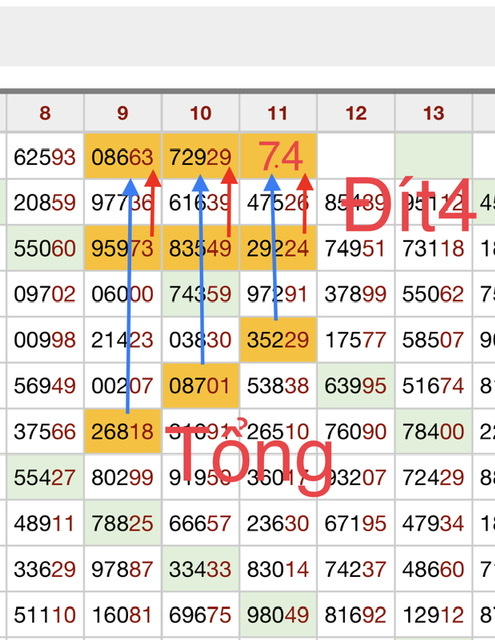The width and height of the screenshot is (495, 640).
Task: Click green cell 55060
Action: click(x=45, y=248)
